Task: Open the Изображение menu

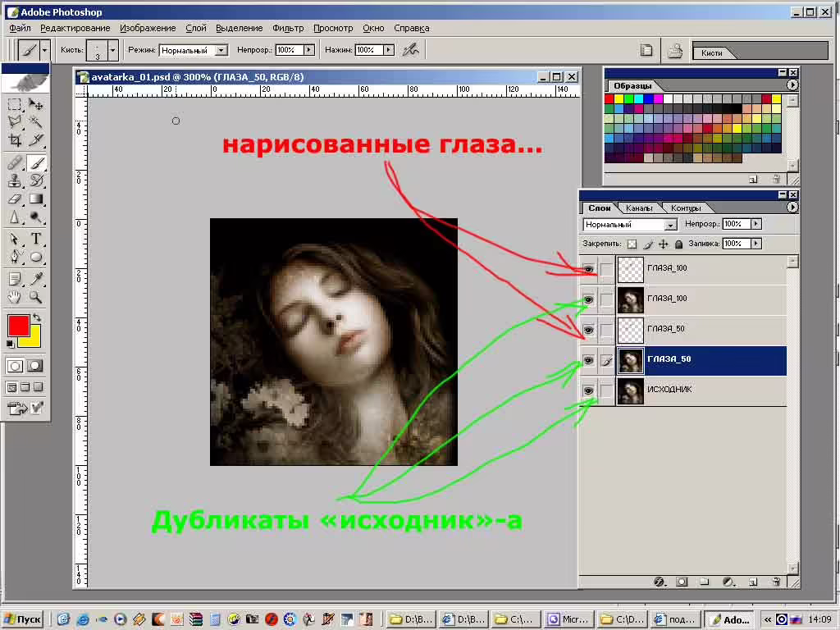Action: click(x=148, y=28)
